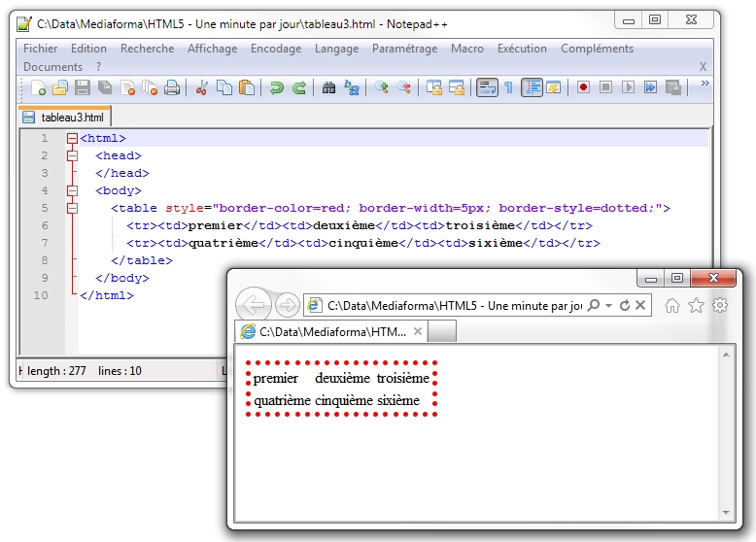Toggle indent guide button in toolbar
Image resolution: width=756 pixels, height=542 pixels.
pyautogui.click(x=532, y=87)
